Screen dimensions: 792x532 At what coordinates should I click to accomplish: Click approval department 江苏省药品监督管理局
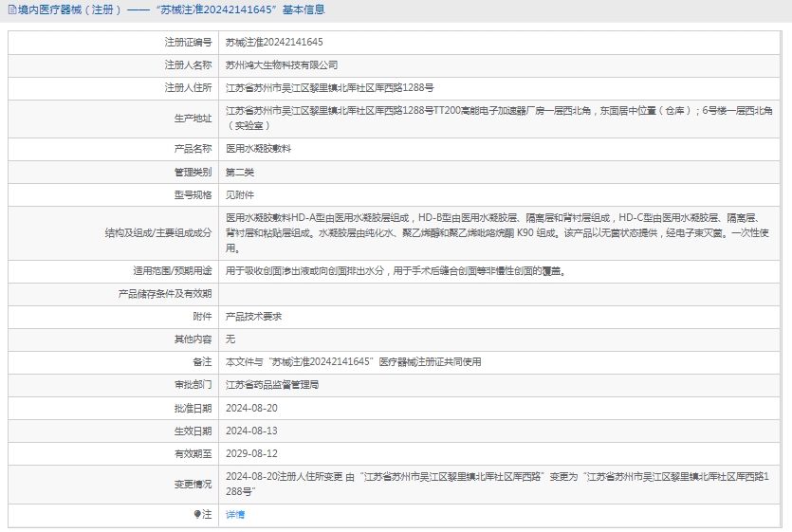(271, 385)
